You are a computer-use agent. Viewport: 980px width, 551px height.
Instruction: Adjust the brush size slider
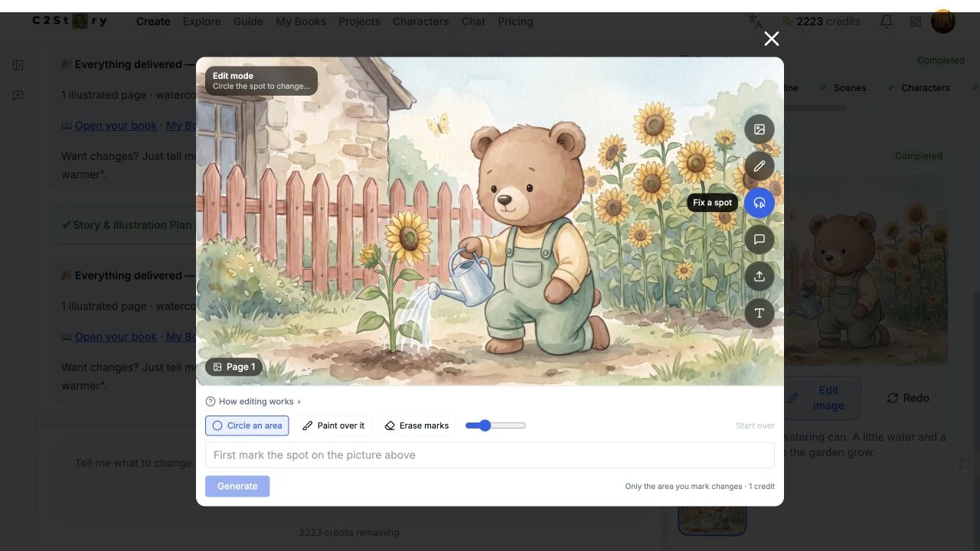[495, 425]
